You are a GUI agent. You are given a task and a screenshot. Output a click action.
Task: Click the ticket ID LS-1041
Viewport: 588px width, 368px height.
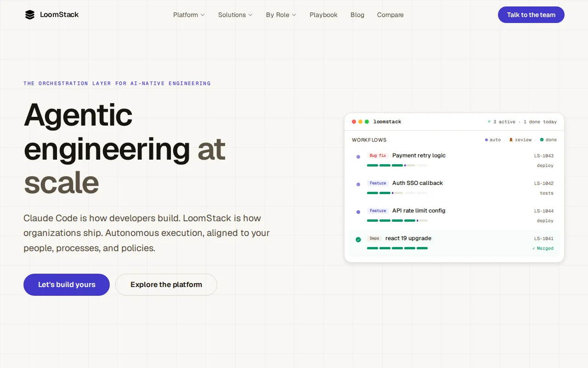pyautogui.click(x=544, y=239)
